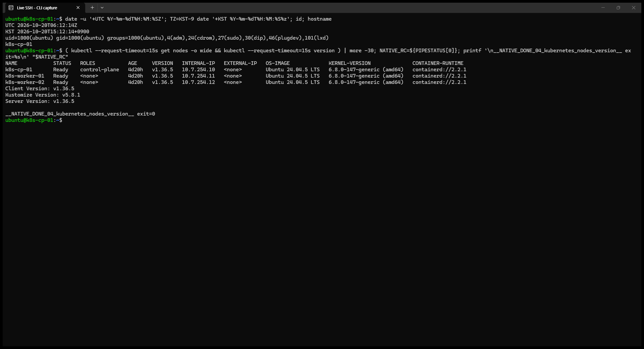
Task: Click the KST timestamp output line
Action: (x=47, y=32)
